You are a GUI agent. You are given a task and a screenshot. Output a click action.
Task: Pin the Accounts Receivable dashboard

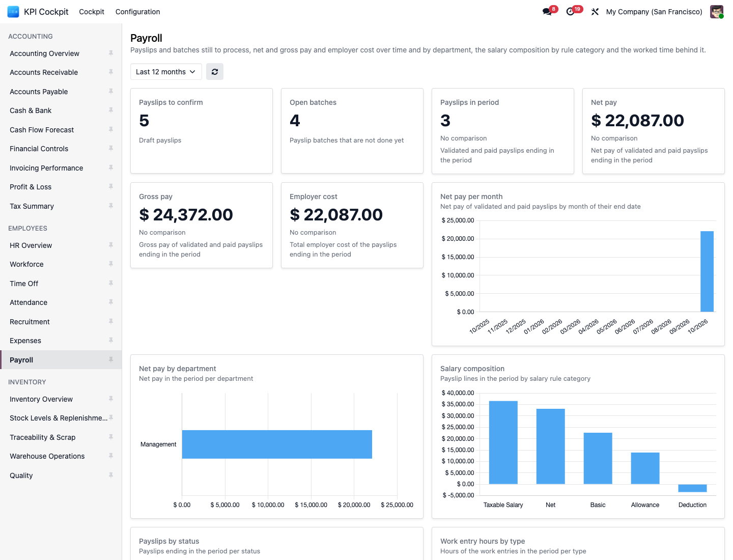tap(111, 72)
